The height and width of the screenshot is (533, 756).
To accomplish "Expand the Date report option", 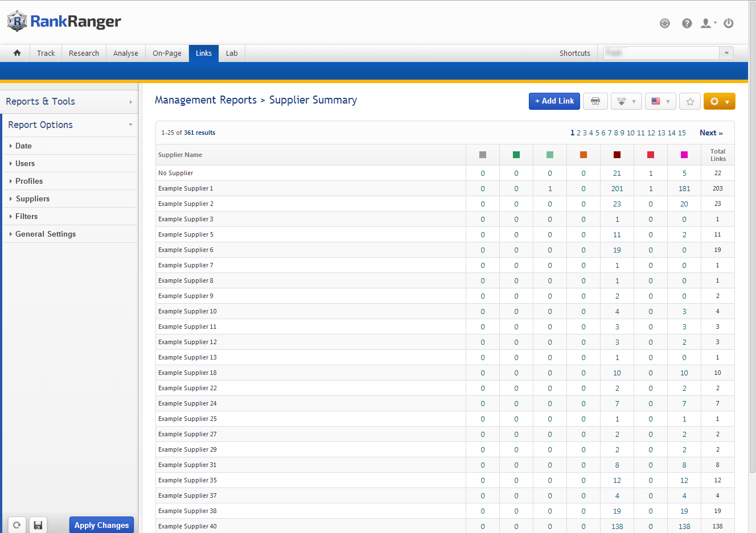I will (23, 146).
